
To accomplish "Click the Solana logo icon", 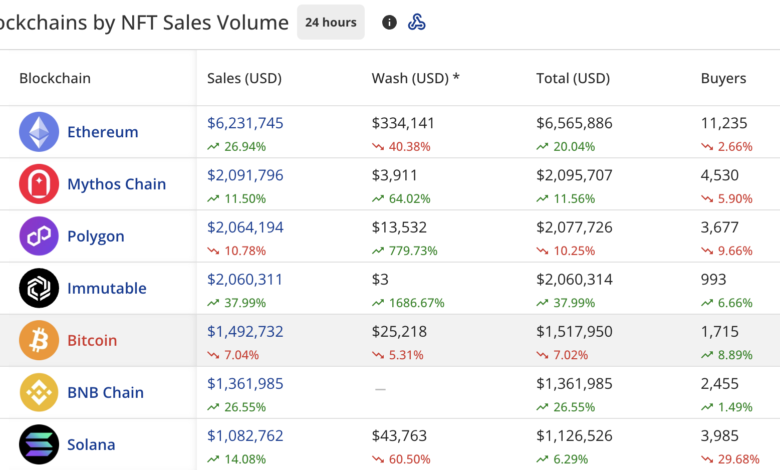I will (39, 444).
